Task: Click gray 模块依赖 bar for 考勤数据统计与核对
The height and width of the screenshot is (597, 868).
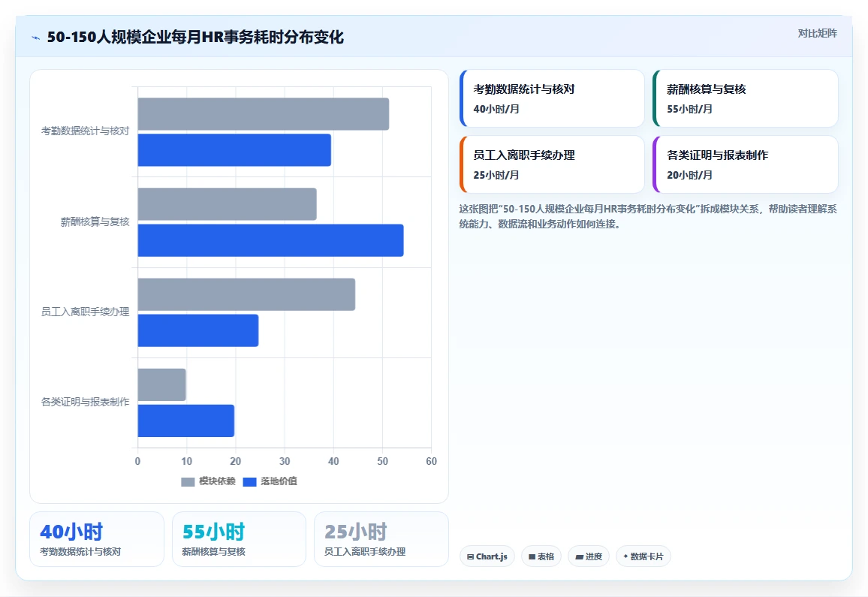Action: (x=264, y=114)
